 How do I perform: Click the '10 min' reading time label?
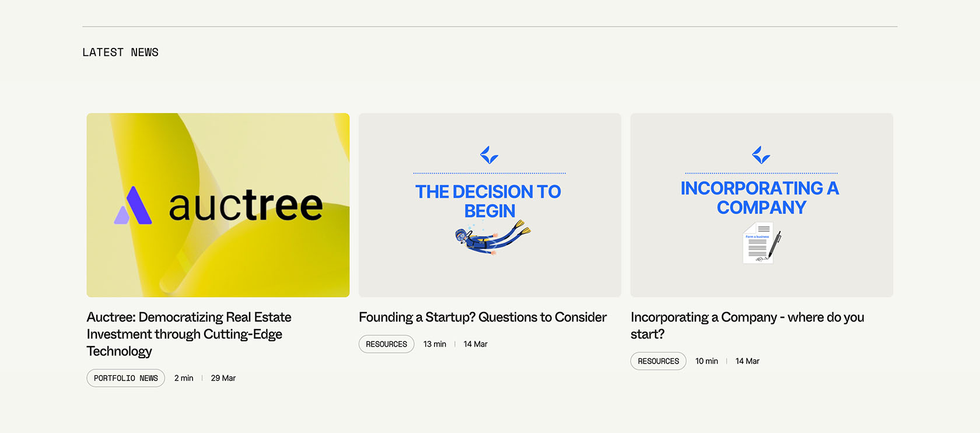point(706,361)
